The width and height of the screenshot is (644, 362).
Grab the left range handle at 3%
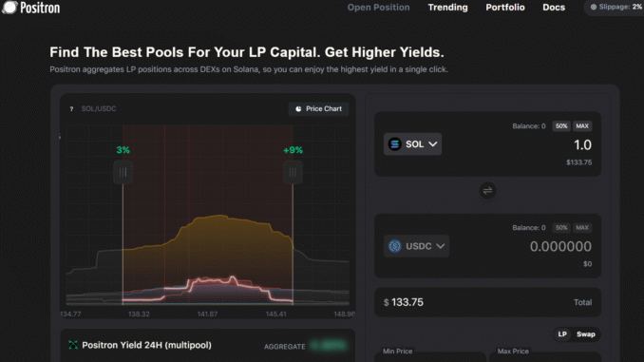(x=123, y=173)
